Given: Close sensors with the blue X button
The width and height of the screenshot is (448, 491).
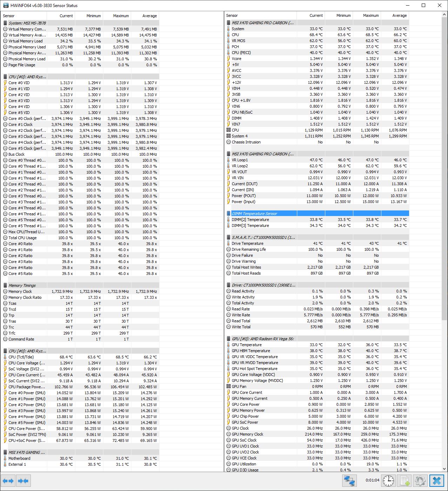Looking at the screenshot, I should (436, 480).
